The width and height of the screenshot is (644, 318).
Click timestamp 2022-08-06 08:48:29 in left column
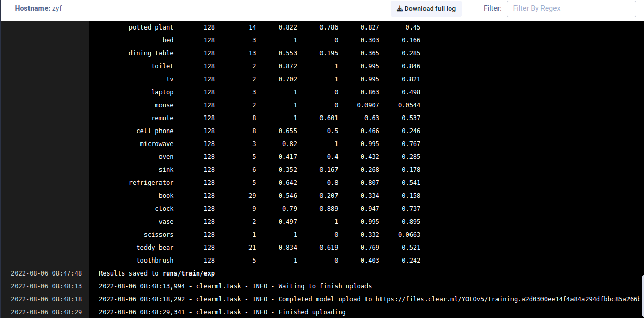[46, 312]
